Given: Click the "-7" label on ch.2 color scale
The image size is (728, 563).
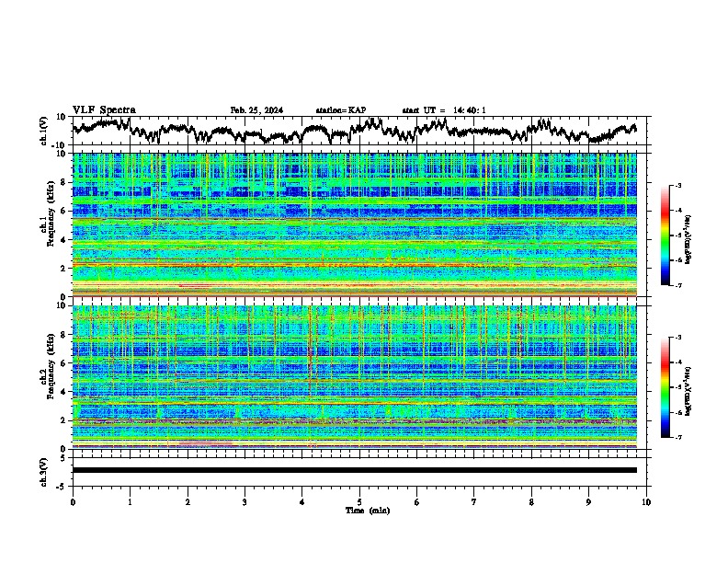Looking at the screenshot, I should pyautogui.click(x=677, y=438).
